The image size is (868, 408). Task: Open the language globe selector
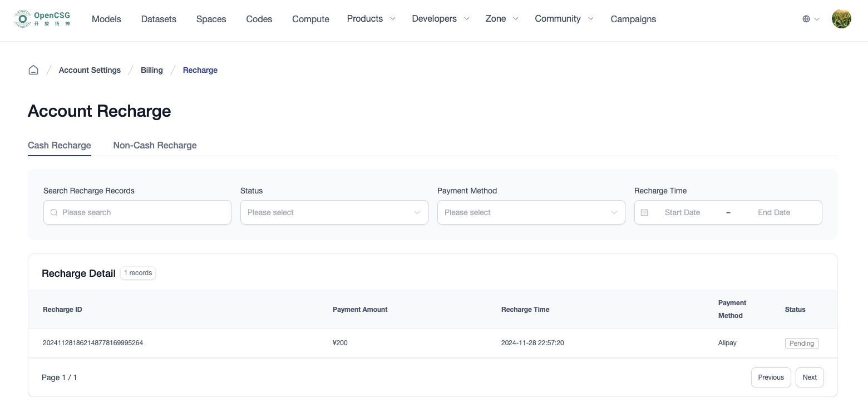(811, 19)
